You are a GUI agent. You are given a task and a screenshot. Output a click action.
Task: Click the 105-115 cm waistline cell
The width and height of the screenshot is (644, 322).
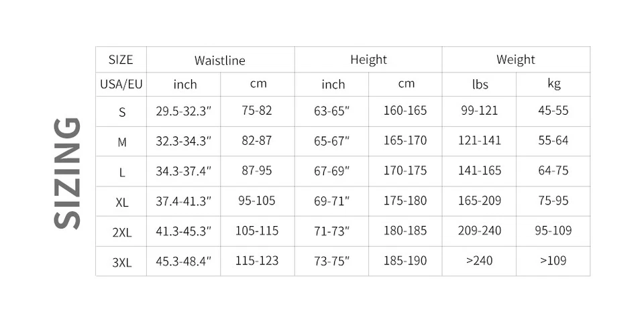tap(257, 231)
